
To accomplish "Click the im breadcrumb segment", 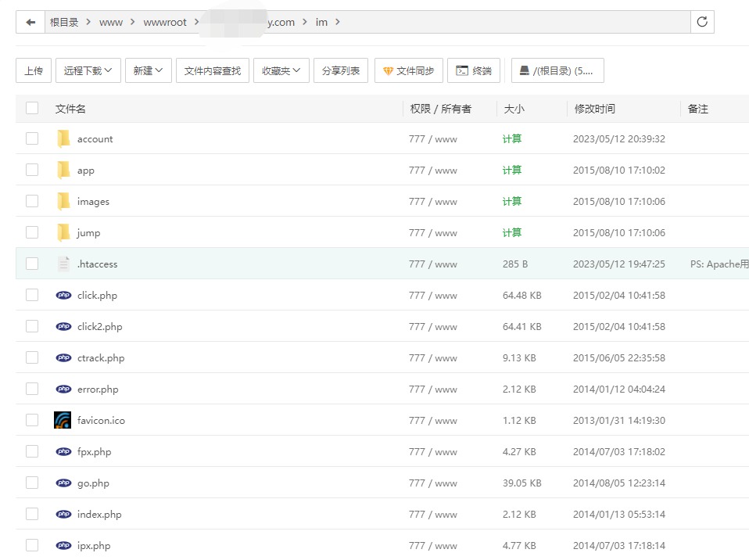I will 321,22.
